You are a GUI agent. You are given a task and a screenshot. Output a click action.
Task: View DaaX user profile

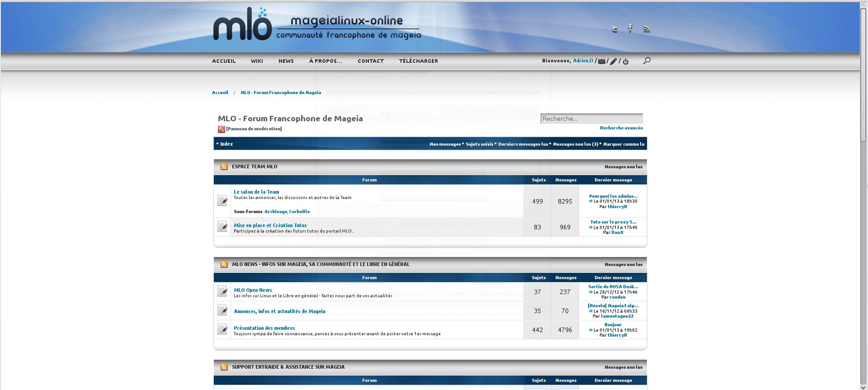[618, 233]
